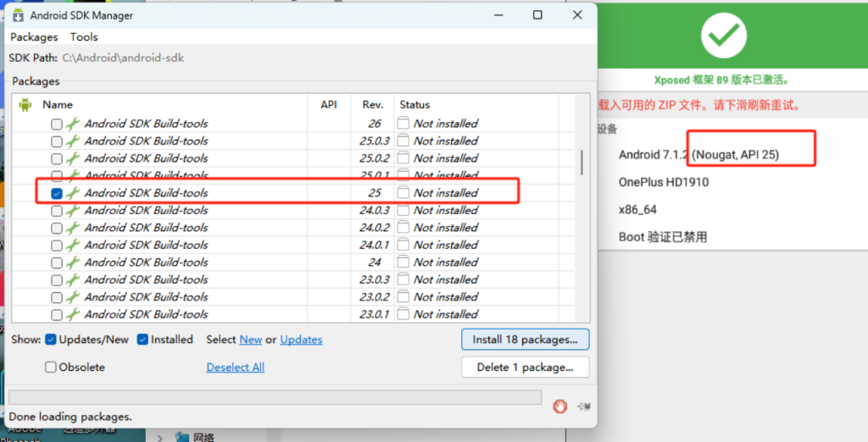
Task: Check Build-tools revision 24 checkbox
Action: point(57,262)
